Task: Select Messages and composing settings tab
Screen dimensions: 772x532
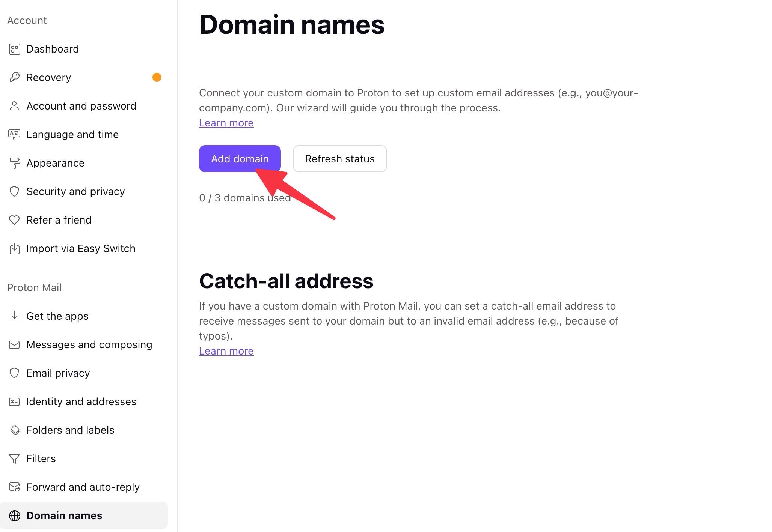Action: pos(89,344)
